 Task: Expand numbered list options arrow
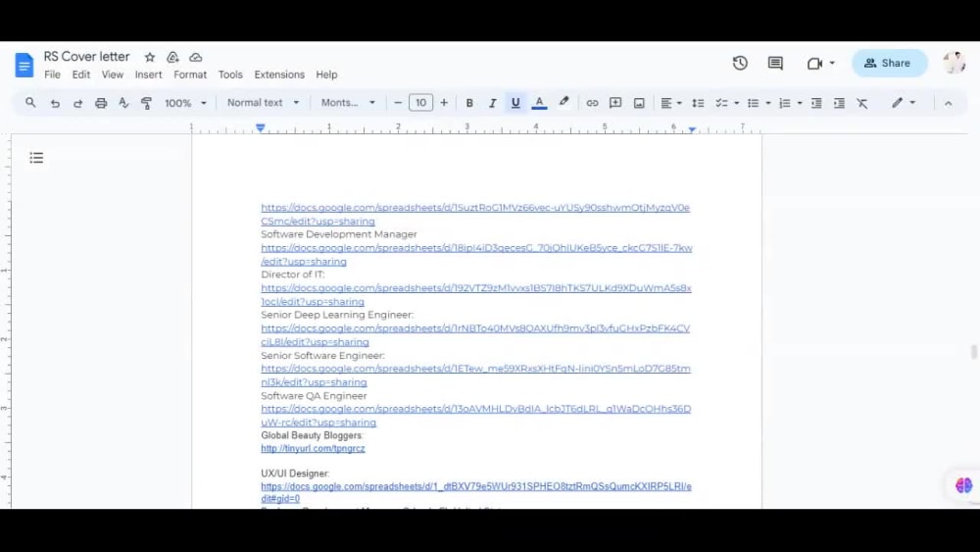(800, 103)
